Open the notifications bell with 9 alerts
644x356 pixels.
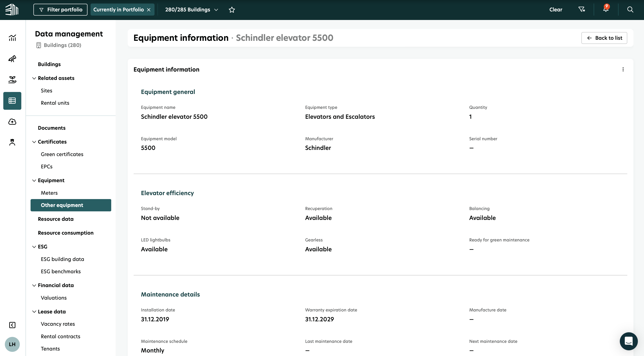(606, 9)
